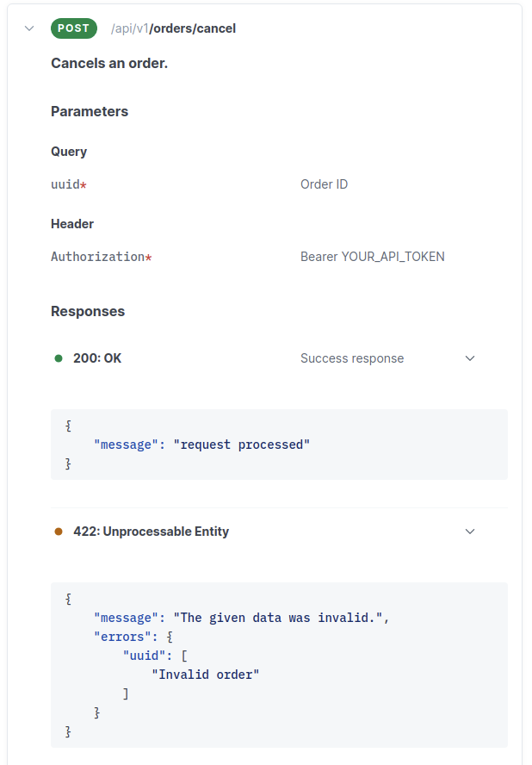The image size is (532, 765).
Task: Click the orange 422 status dot
Action: [x=59, y=532]
